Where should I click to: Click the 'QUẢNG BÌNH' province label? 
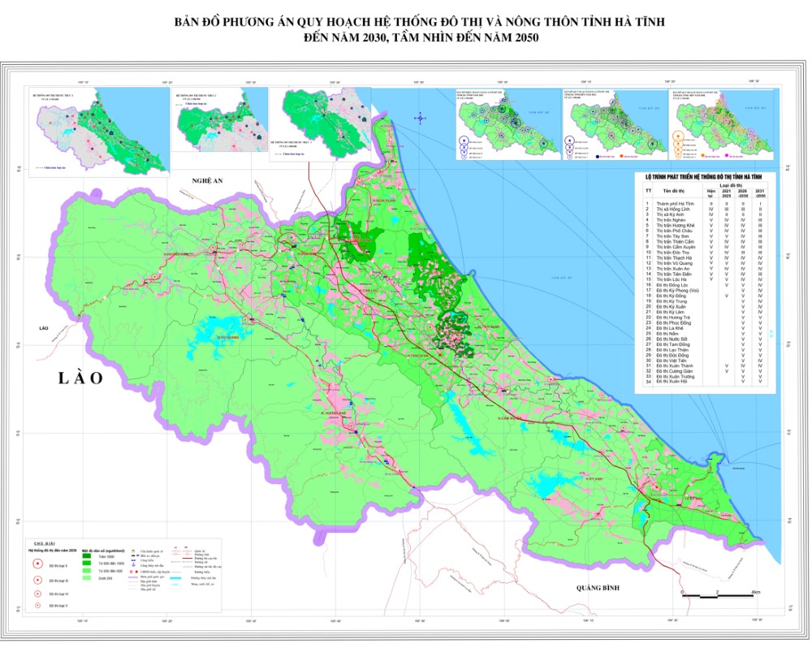(599, 587)
